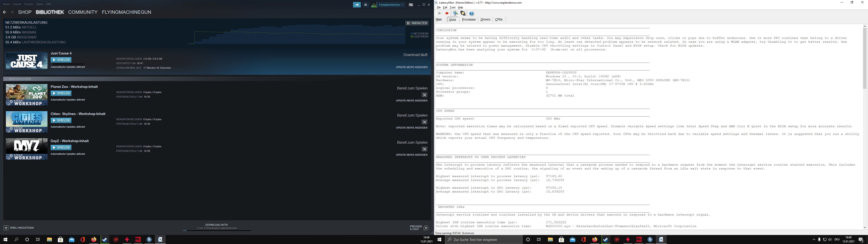This screenshot has width=868, height=244.
Task: Open Steam menu in Steam window
Action: (6, 4)
